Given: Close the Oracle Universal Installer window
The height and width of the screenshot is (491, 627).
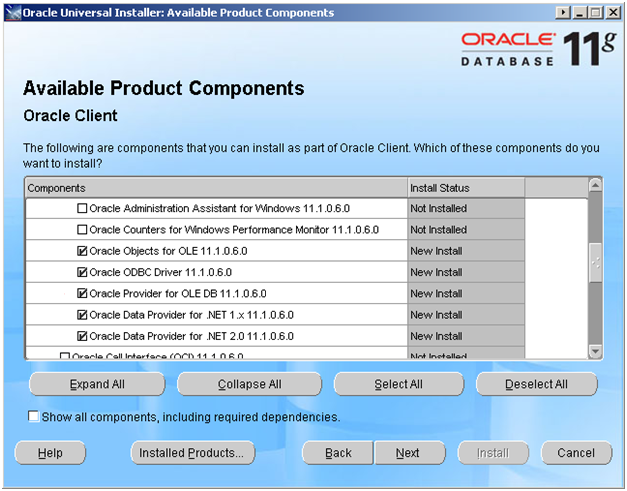Looking at the screenshot, I should [x=613, y=13].
